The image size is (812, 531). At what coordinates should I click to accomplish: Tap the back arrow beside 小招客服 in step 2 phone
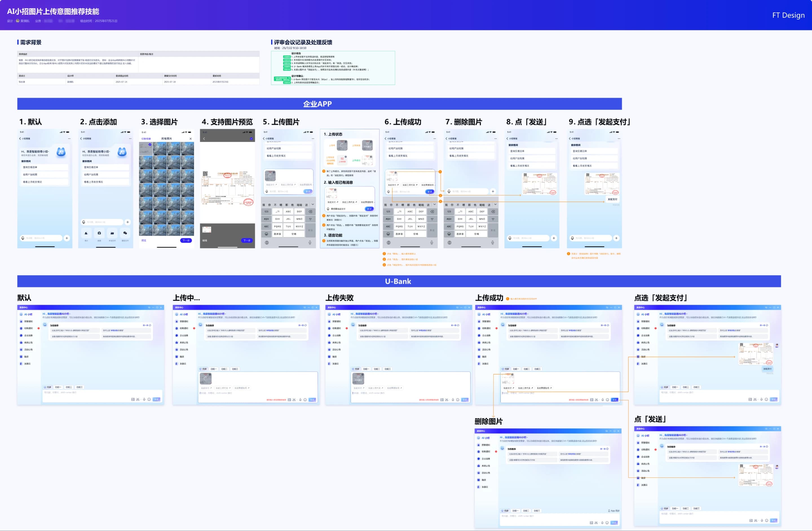(x=81, y=139)
